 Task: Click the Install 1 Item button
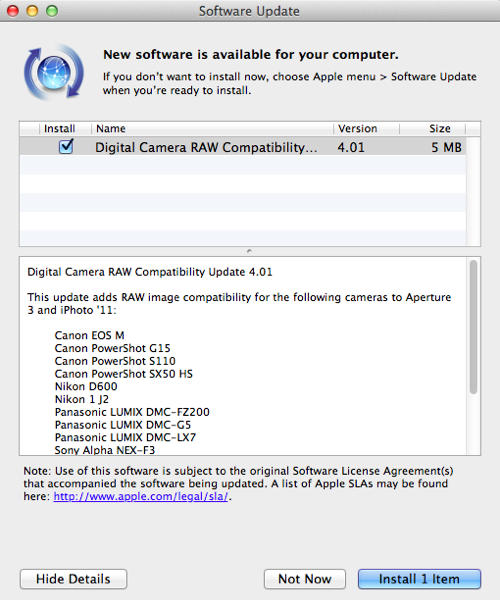click(x=419, y=579)
